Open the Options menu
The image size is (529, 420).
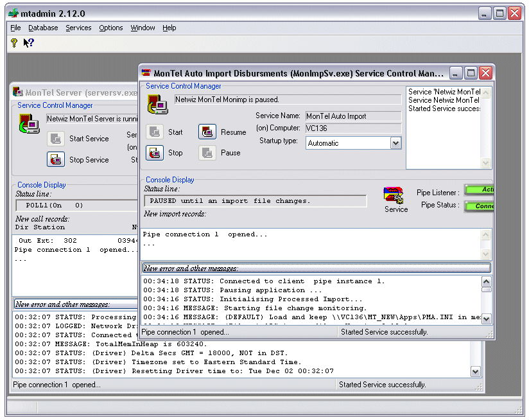(x=110, y=28)
